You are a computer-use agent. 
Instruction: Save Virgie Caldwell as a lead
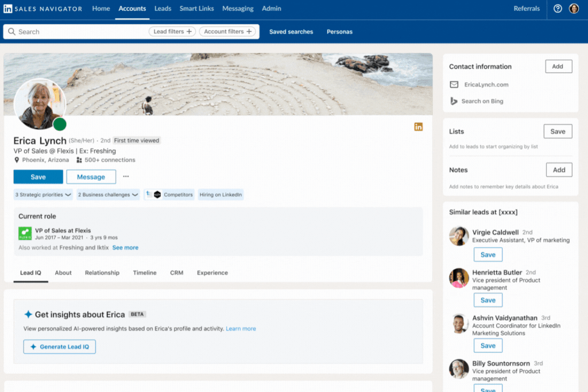(x=488, y=254)
